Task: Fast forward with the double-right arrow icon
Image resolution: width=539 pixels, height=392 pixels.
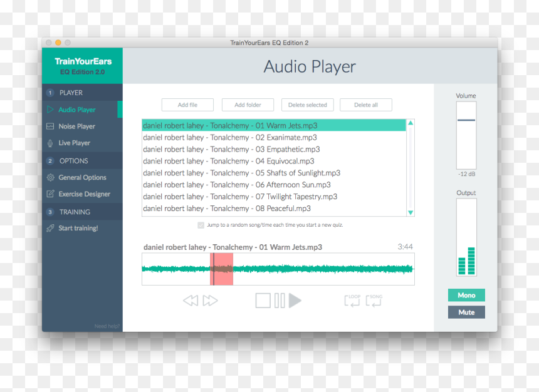Action: point(210,301)
